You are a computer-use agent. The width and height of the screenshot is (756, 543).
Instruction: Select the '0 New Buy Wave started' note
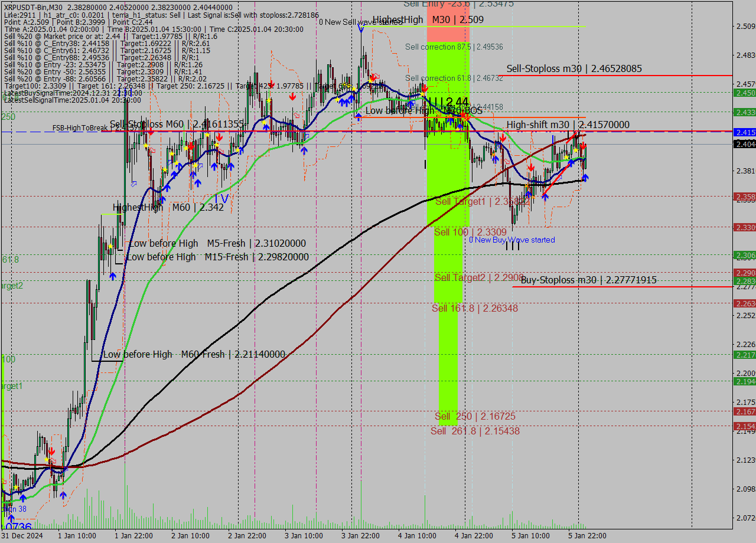[512, 240]
